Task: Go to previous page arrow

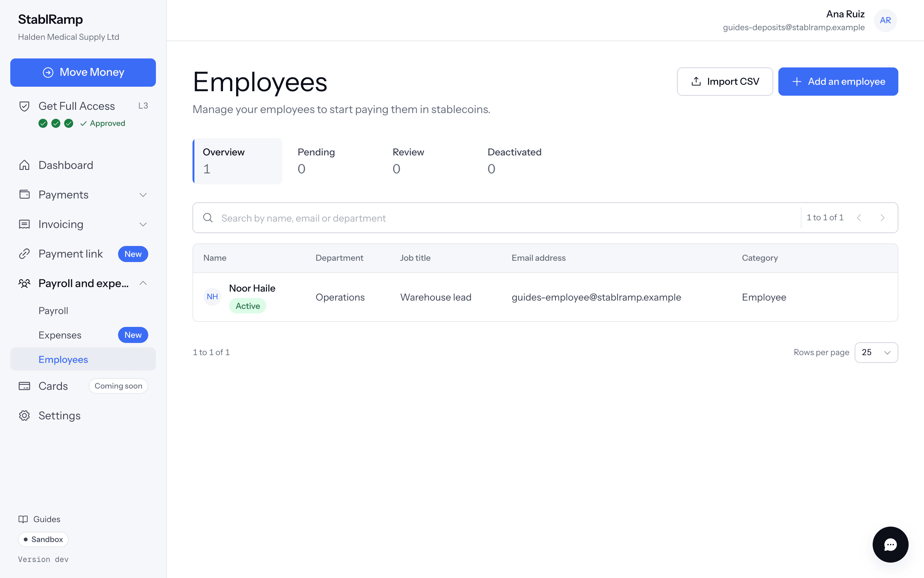Action: [x=859, y=218]
